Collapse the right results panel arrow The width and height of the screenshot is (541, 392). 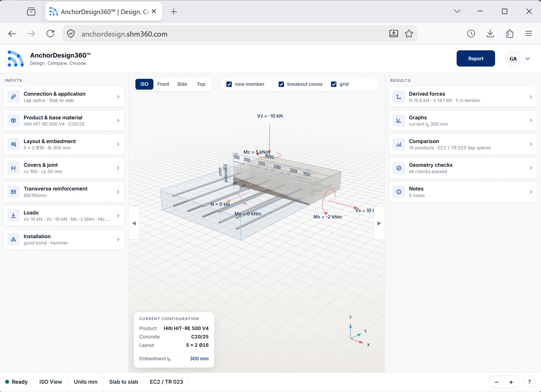pyautogui.click(x=379, y=223)
